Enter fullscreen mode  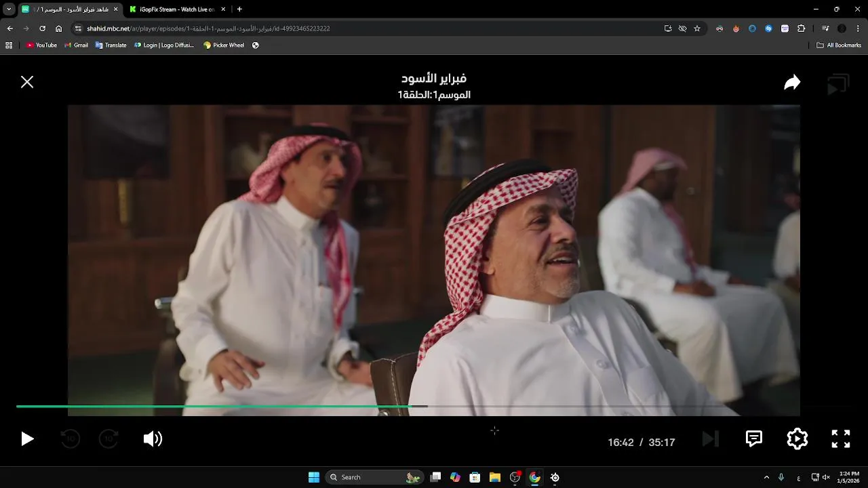(841, 439)
